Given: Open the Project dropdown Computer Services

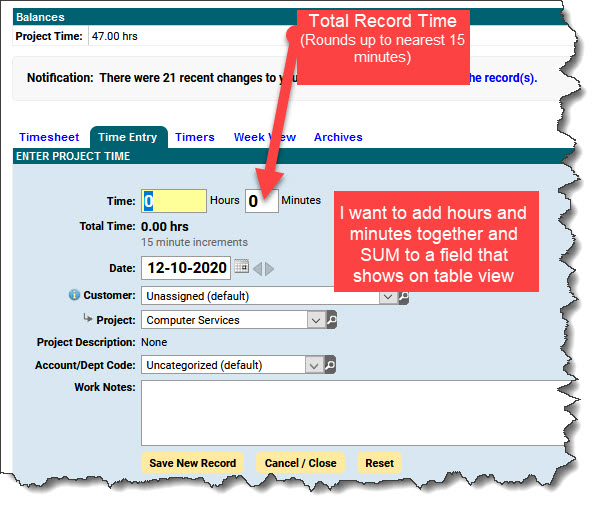Looking at the screenshot, I should (233, 320).
